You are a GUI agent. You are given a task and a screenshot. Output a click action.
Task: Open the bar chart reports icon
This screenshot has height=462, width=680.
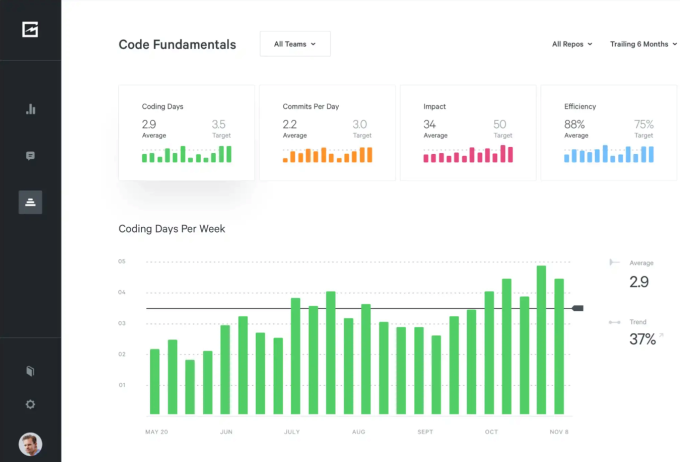click(30, 109)
